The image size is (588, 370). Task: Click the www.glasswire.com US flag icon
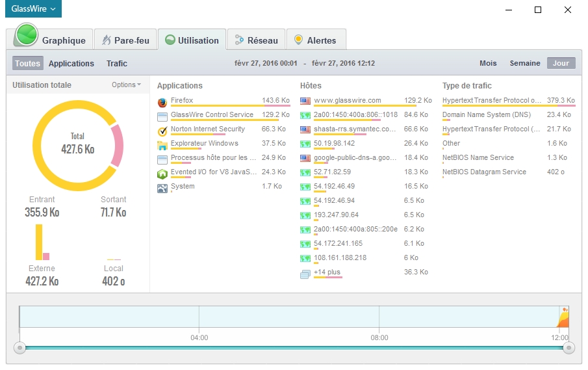[305, 101]
